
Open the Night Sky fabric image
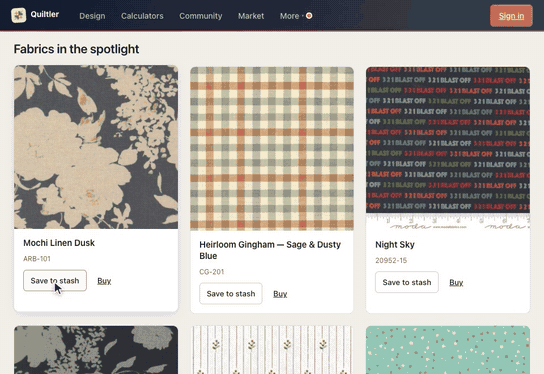pyautogui.click(x=448, y=148)
